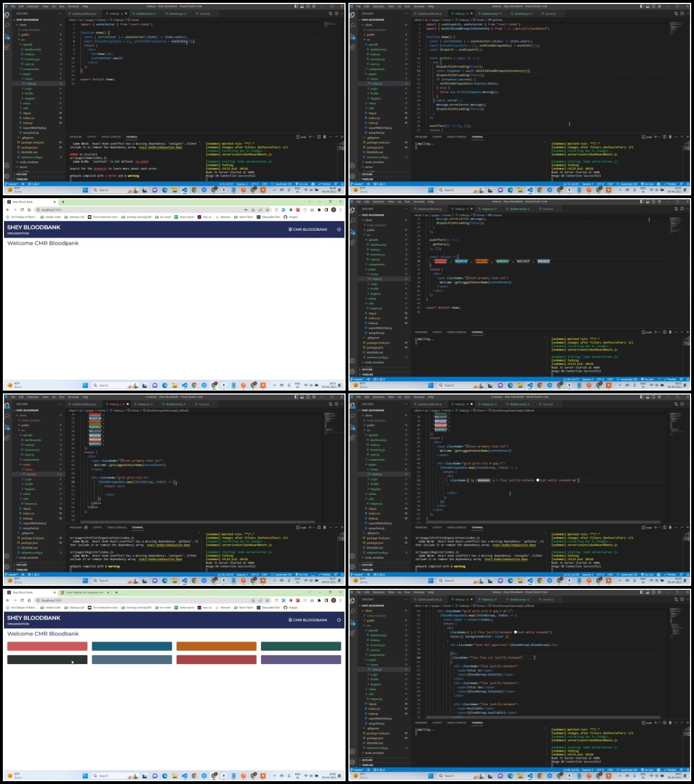
Task: Split the terminal in top-left VS Code window
Action: [x=319, y=136]
